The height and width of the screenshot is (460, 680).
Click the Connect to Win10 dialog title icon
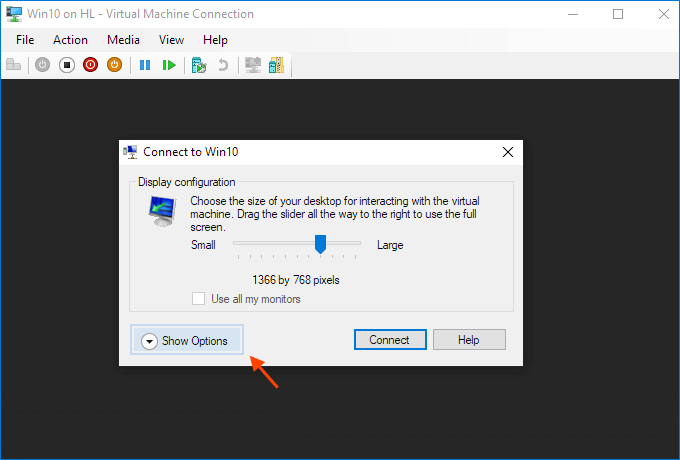coord(130,152)
